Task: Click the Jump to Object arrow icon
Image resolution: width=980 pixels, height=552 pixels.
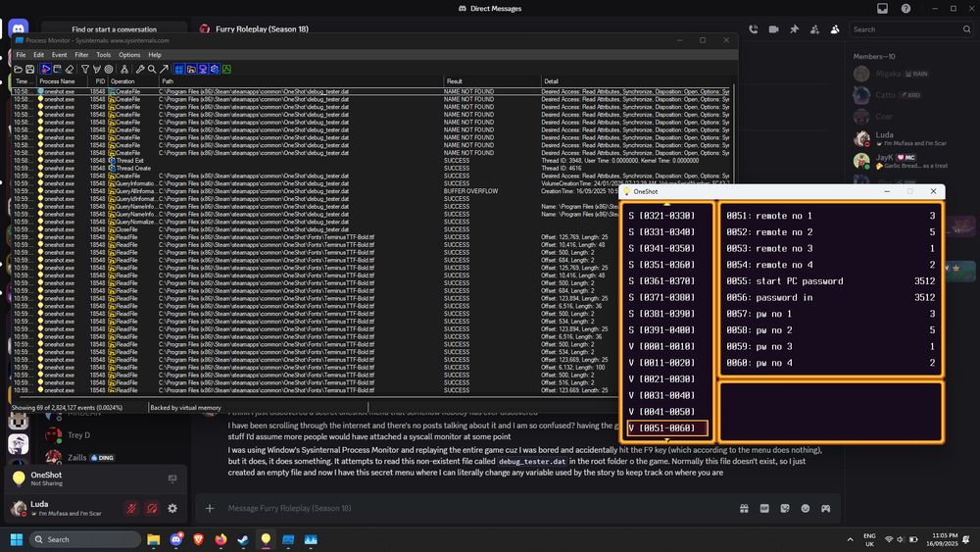Action: [x=164, y=69]
